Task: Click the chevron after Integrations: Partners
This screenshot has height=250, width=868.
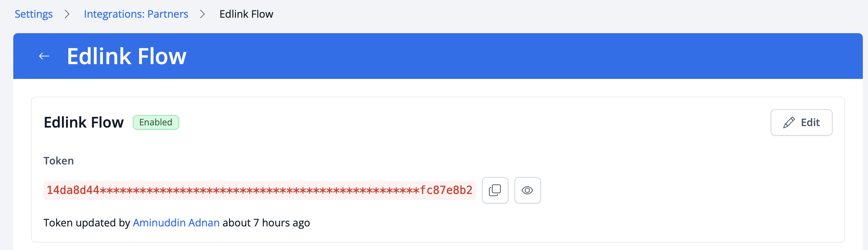Action: [202, 14]
